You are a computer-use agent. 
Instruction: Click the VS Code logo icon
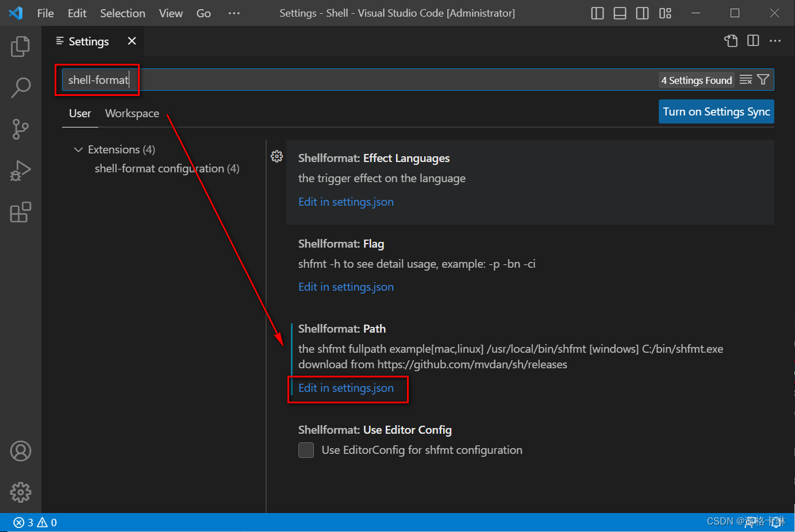[x=16, y=13]
